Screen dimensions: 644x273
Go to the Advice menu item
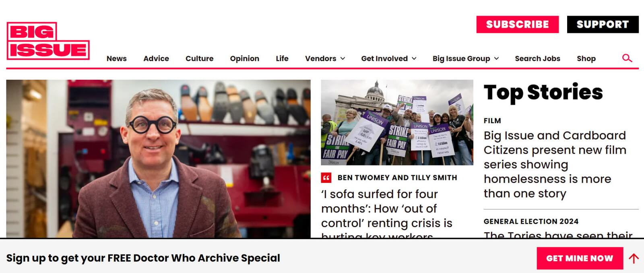click(x=156, y=58)
